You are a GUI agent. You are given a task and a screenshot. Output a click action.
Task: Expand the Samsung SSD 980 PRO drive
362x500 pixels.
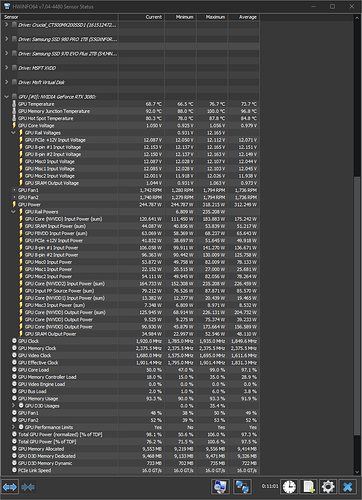pos(6,39)
